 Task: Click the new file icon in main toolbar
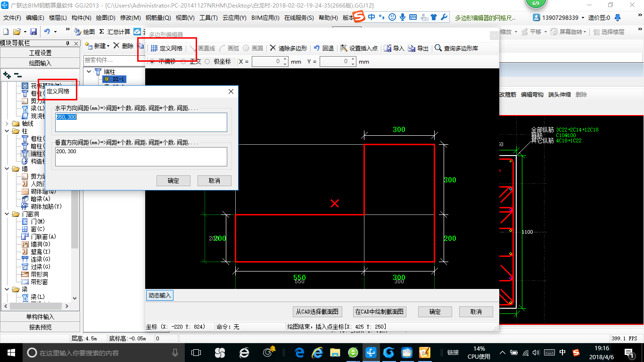[6, 32]
